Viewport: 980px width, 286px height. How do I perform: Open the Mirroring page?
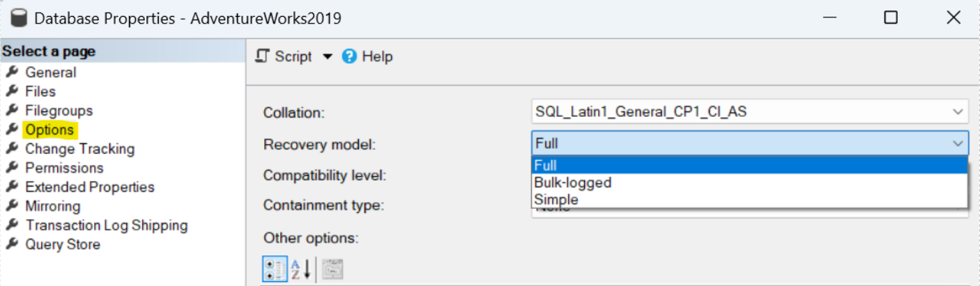52,206
